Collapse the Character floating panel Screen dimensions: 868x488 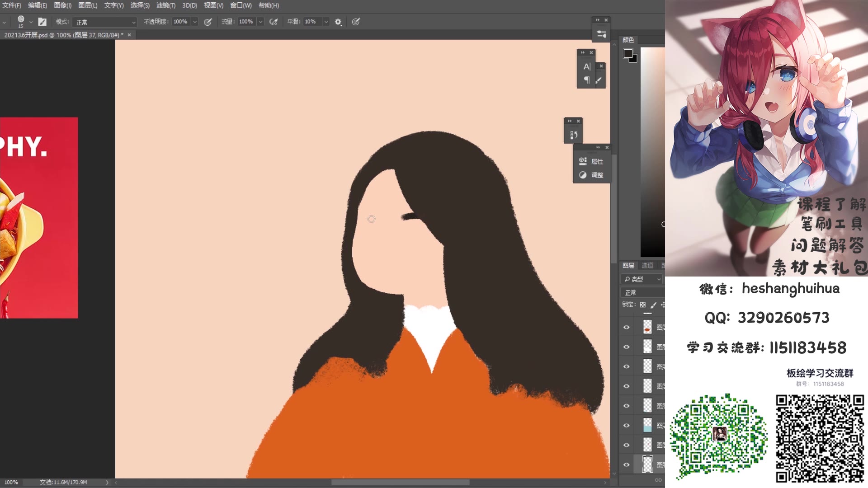coord(583,52)
